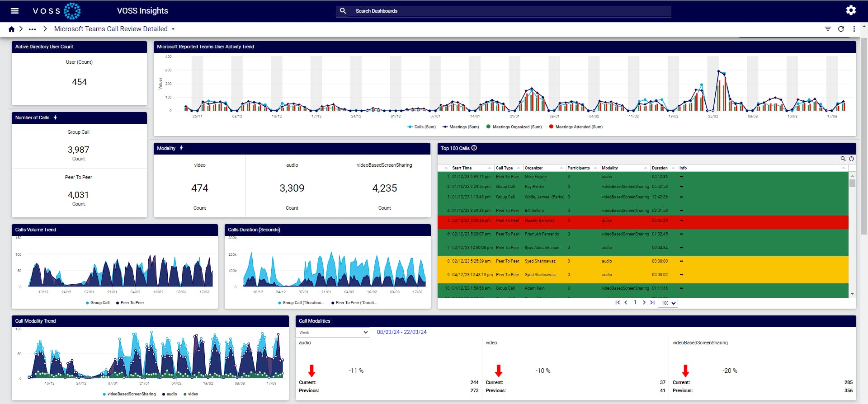Viewport: 868px width, 404px height.
Task: Click the video modality count 474
Action: 200,188
